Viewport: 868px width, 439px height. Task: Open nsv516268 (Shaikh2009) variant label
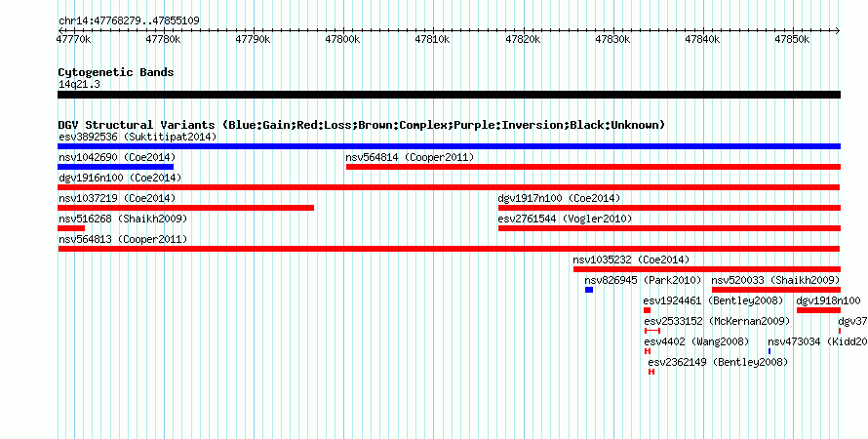(123, 219)
